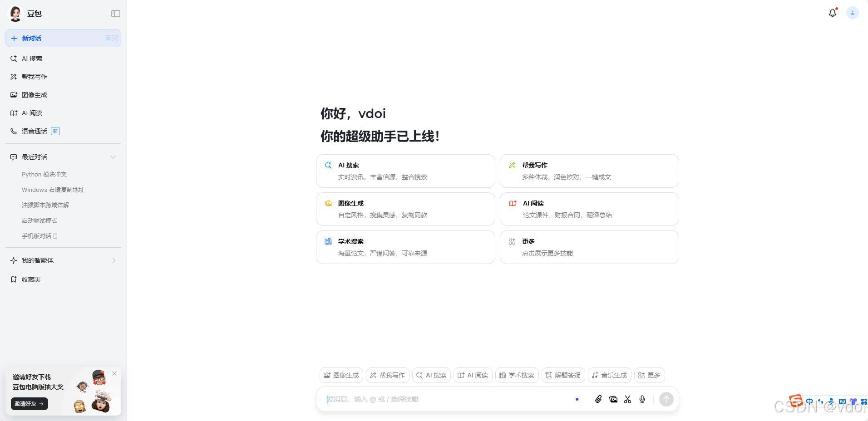868x421 pixels.
Task: Click the 图像生成 chip above input
Action: point(341,375)
